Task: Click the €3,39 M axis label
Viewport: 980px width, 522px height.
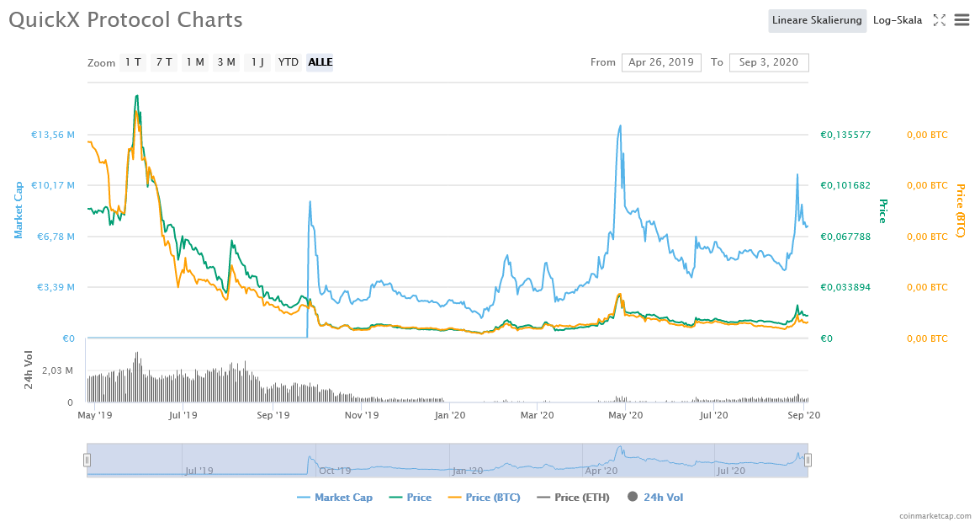Action: (x=56, y=287)
